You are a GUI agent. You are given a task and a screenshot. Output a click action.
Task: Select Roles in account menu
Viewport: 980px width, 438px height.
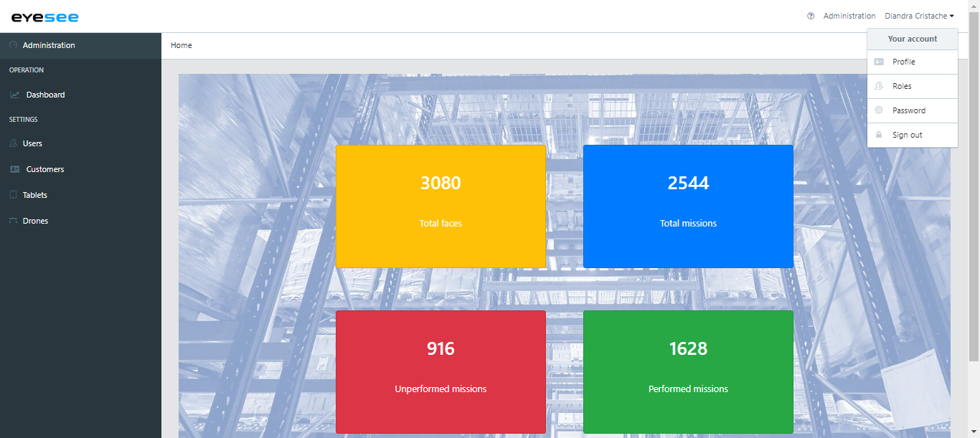coord(913,86)
